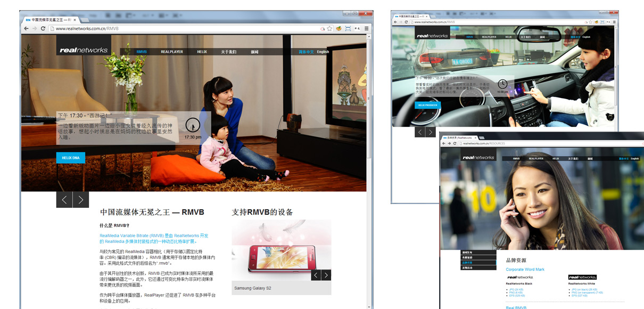This screenshot has height=309, width=644.
Task: Switch to English in the car-photo window
Action: pos(586,37)
